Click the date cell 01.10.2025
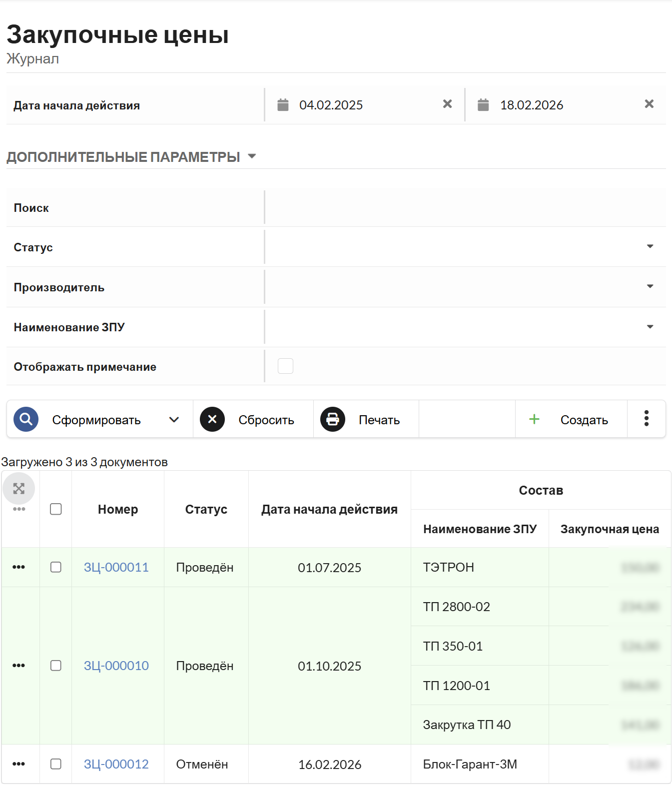The image size is (672, 787). click(330, 666)
